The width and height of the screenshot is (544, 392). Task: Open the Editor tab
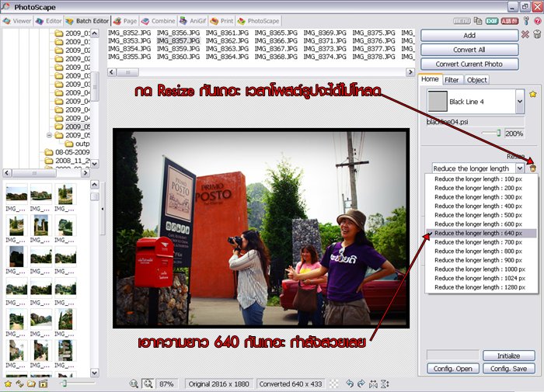tap(48, 21)
